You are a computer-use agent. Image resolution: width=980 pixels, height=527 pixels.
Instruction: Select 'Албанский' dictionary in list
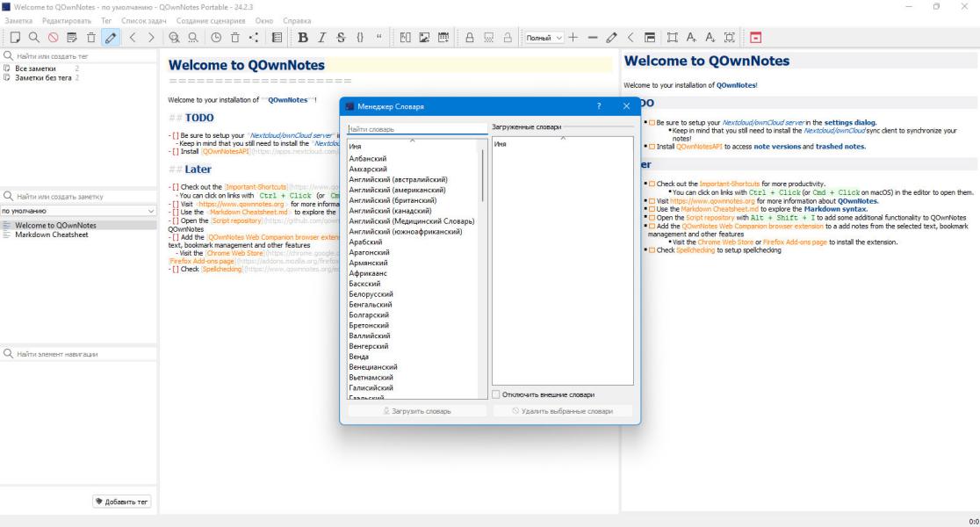(x=367, y=159)
